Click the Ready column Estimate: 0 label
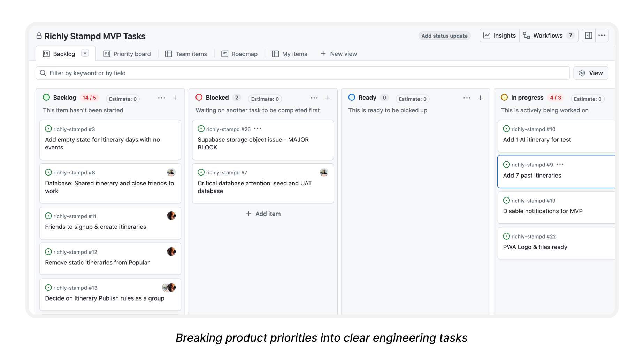The image size is (644, 357). coord(413,99)
